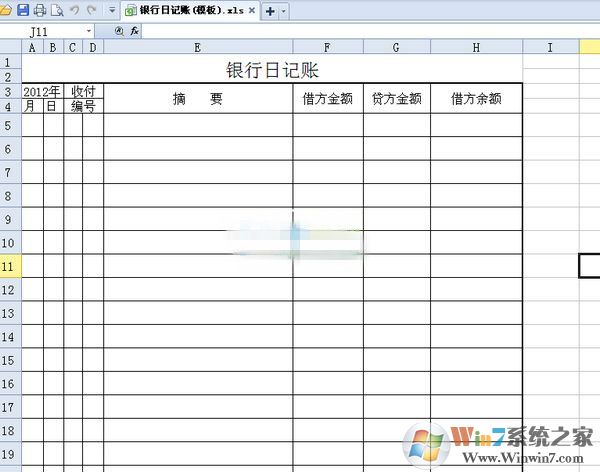Click the 月 cell

click(x=33, y=106)
